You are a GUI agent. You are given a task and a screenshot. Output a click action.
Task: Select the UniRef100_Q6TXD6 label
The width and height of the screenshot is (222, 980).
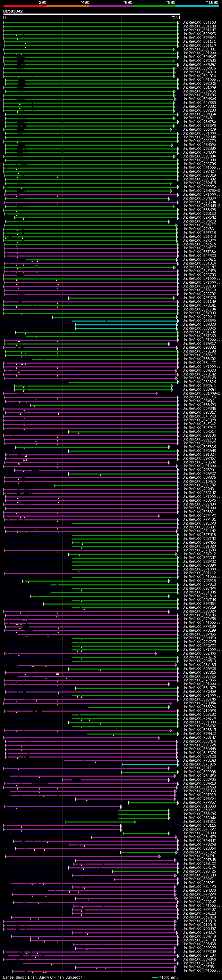(199, 95)
